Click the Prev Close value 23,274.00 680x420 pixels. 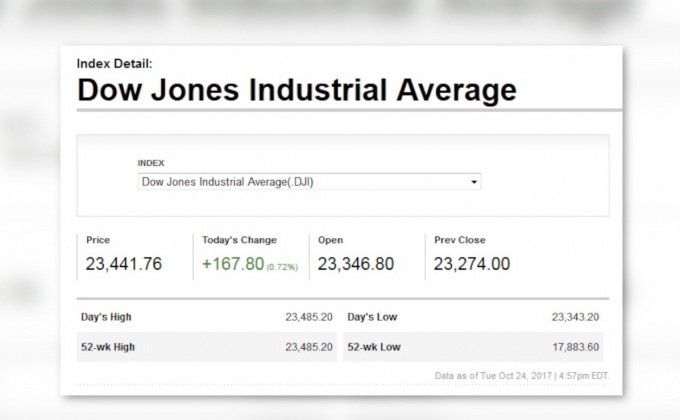coord(471,264)
